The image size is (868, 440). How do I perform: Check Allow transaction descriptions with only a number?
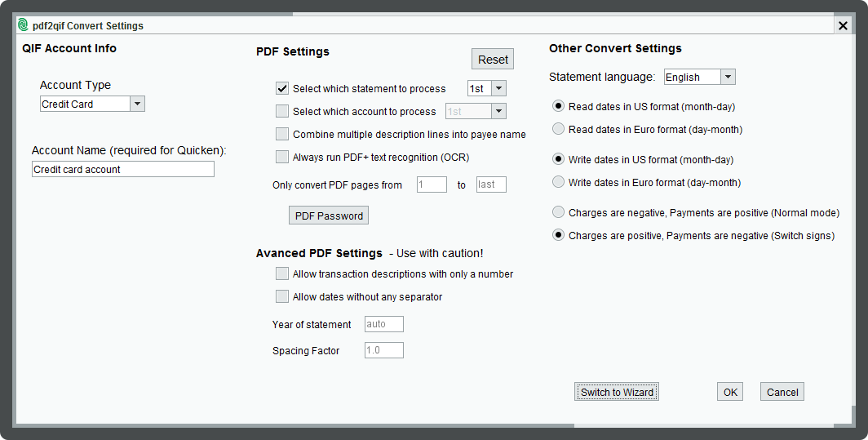tap(282, 273)
